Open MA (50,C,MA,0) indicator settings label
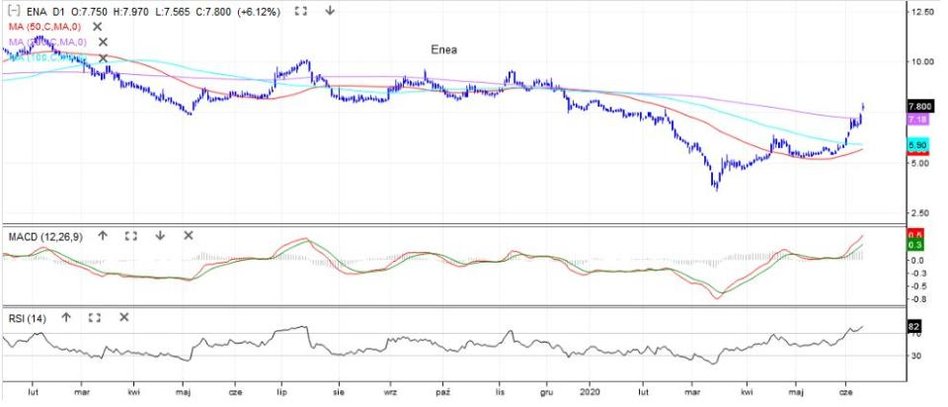Image resolution: width=948 pixels, height=407 pixels. pyautogui.click(x=44, y=26)
